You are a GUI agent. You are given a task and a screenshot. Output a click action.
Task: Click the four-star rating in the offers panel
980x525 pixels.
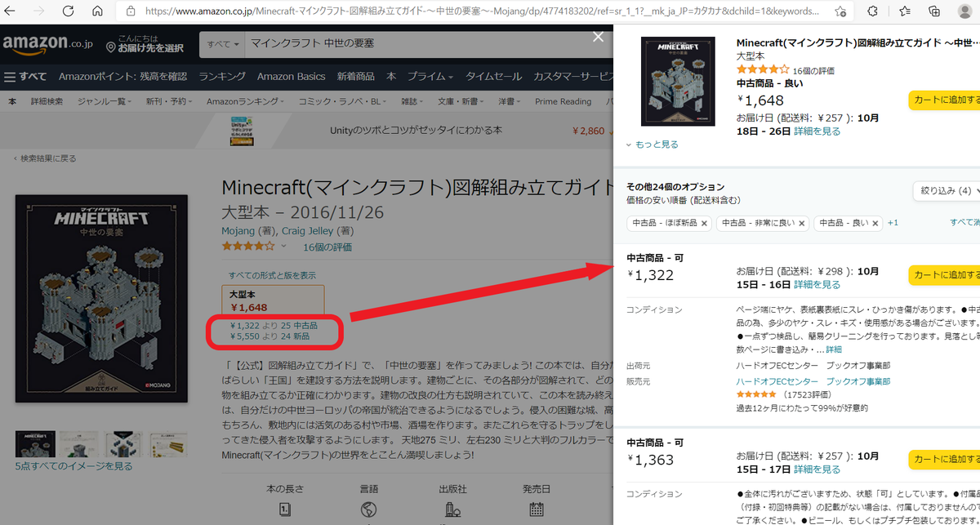point(764,70)
